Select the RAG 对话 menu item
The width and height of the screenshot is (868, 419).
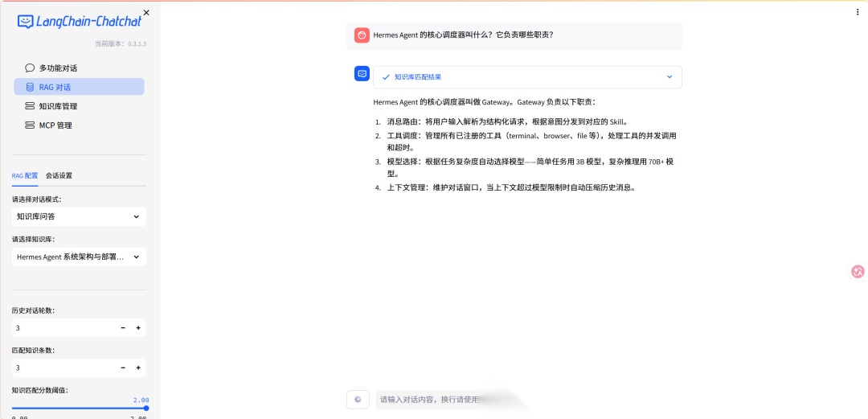[x=79, y=87]
